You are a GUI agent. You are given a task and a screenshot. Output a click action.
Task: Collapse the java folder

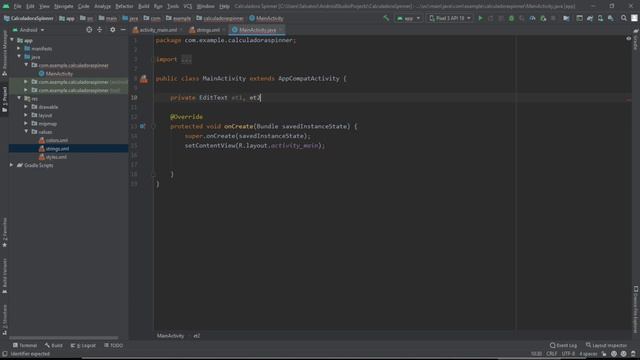19,57
